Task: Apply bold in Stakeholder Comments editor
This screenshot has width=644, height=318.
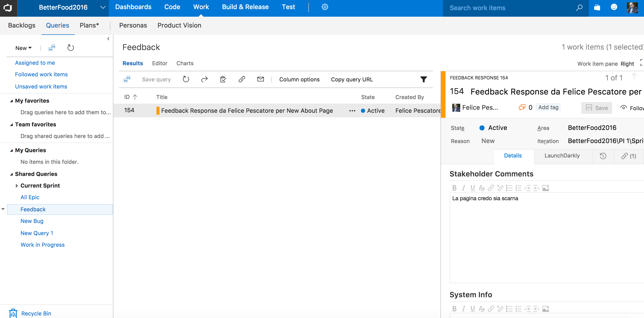Action: [x=454, y=188]
